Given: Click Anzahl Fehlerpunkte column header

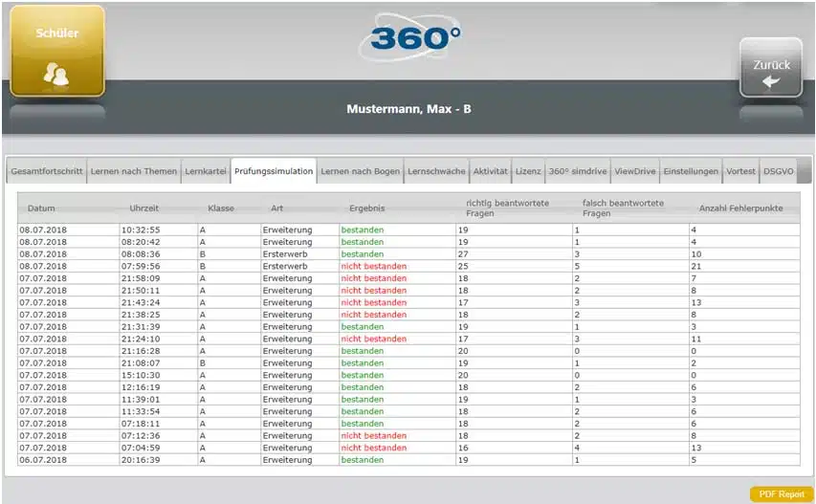Looking at the screenshot, I should pyautogui.click(x=740, y=208).
